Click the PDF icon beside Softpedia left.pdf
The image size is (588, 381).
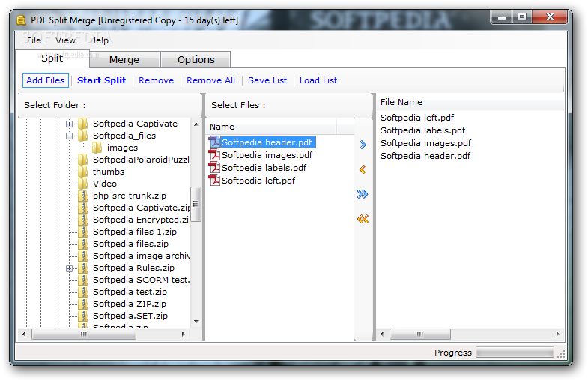tap(214, 180)
